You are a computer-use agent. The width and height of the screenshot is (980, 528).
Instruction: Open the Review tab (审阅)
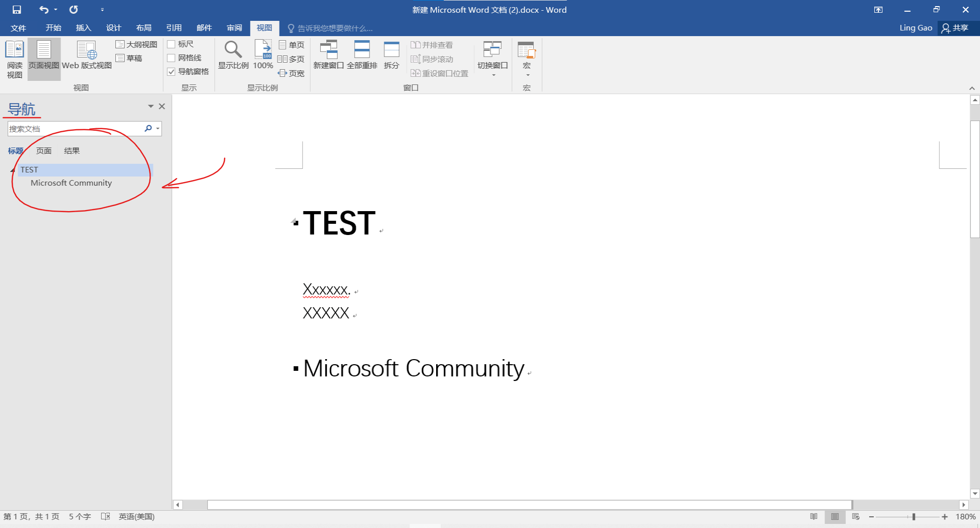(x=234, y=28)
